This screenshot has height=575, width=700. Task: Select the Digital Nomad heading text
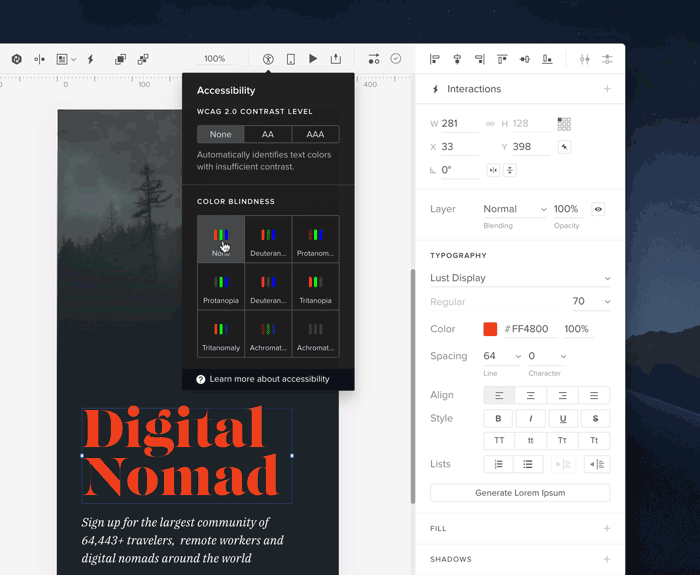pos(187,455)
